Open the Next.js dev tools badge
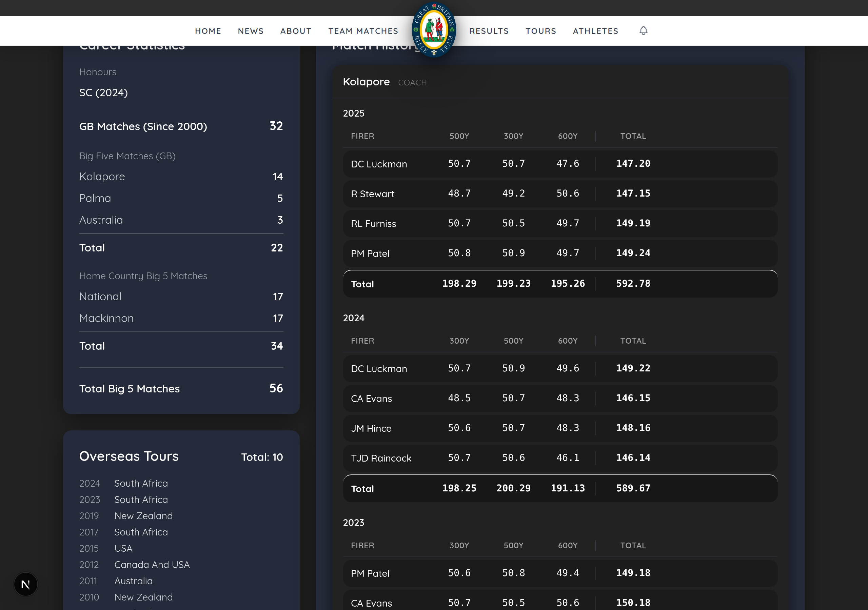Image resolution: width=868 pixels, height=610 pixels. pos(26,584)
